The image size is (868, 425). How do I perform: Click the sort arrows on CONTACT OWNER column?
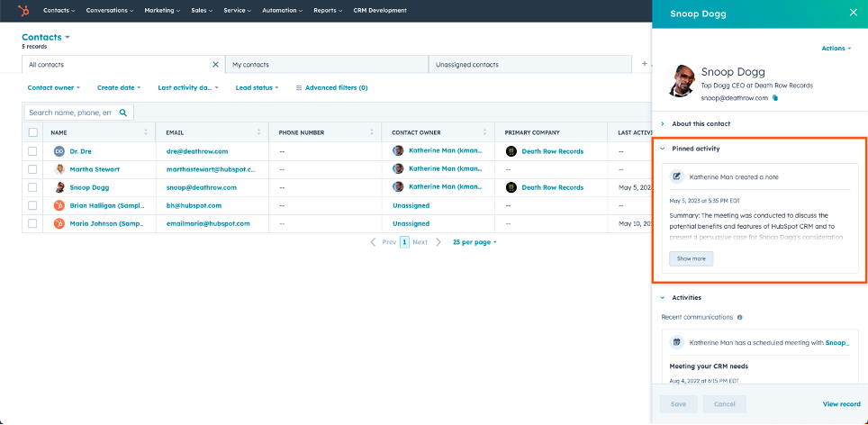485,133
